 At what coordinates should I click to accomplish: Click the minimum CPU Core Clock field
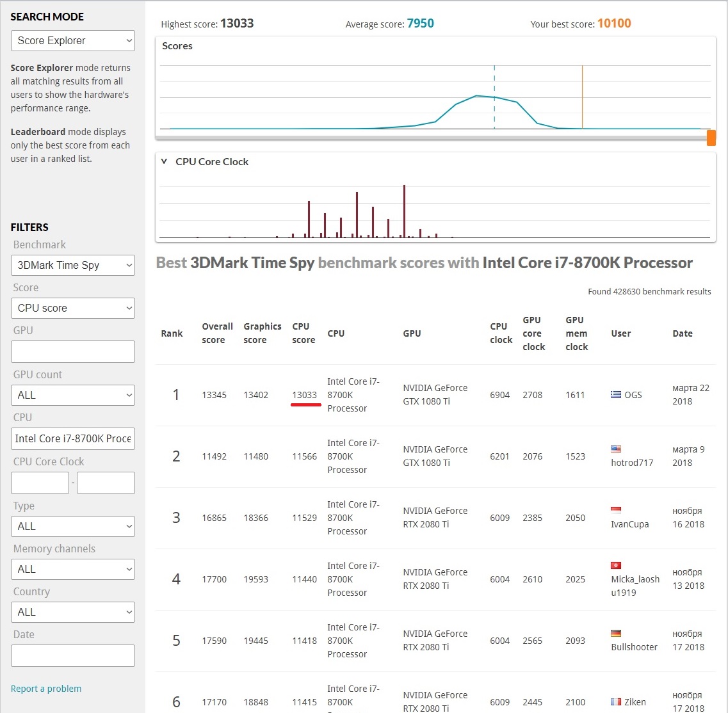click(x=40, y=483)
